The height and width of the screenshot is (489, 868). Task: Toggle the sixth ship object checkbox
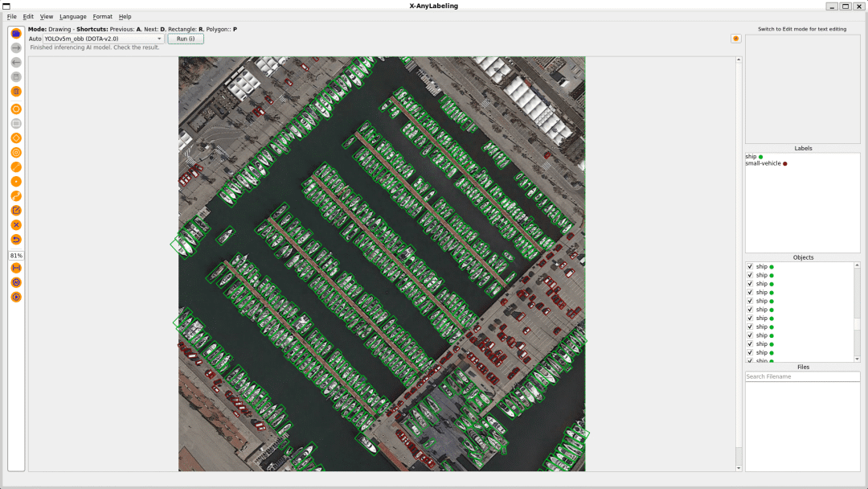pyautogui.click(x=750, y=310)
